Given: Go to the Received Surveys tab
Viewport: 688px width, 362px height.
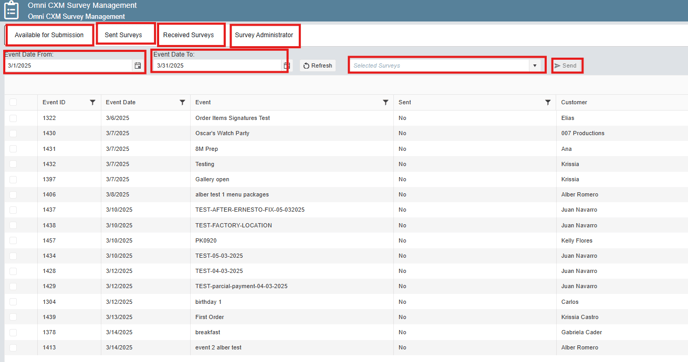Looking at the screenshot, I should tap(188, 35).
